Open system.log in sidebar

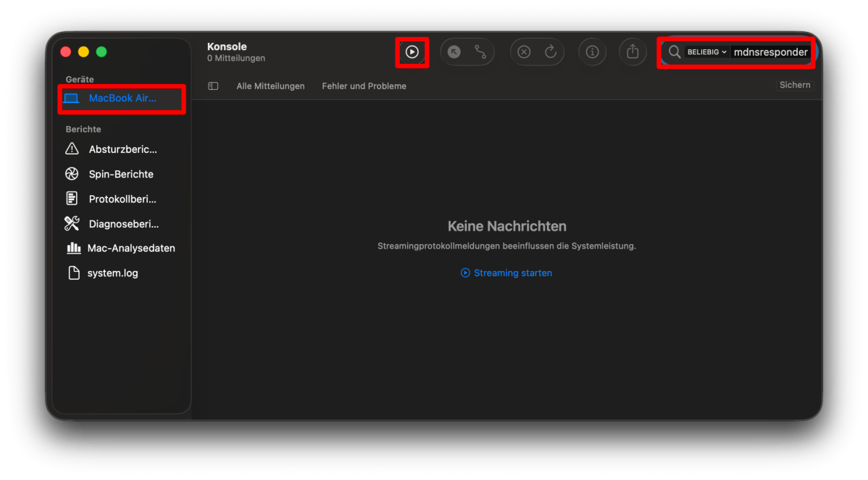tap(112, 273)
